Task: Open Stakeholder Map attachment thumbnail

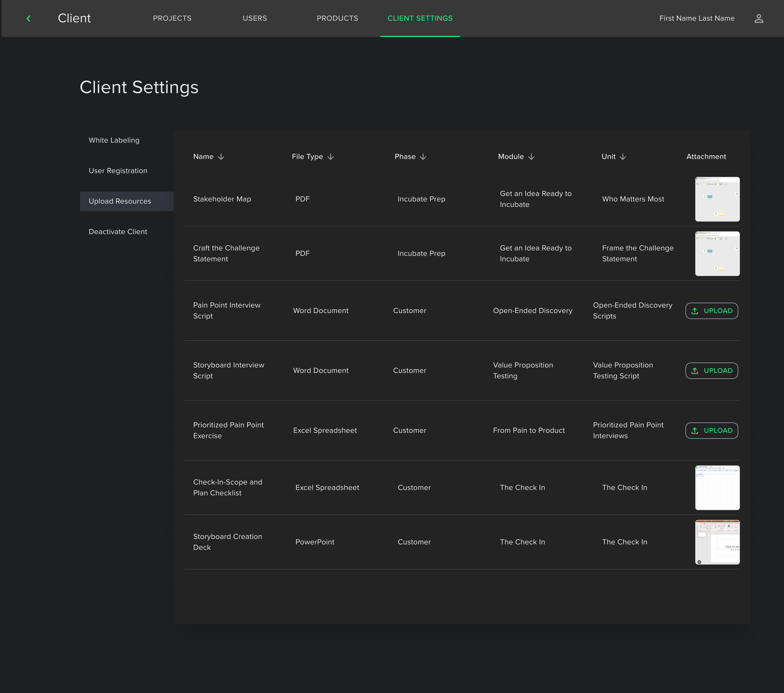Action: pyautogui.click(x=717, y=199)
